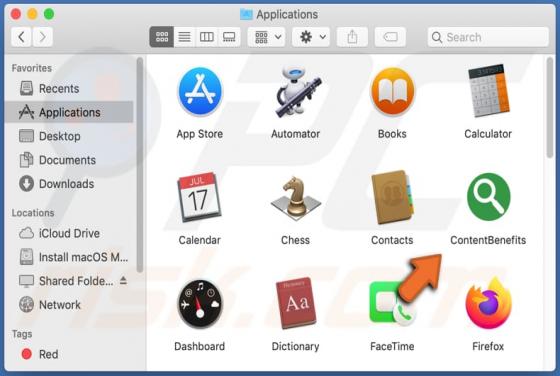The width and height of the screenshot is (560, 376).
Task: Click the Edit Tags toolbar button
Action: (x=390, y=37)
